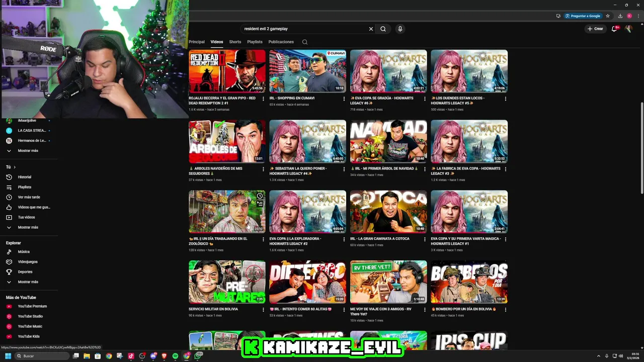Start voice search with the microphone icon
The height and width of the screenshot is (362, 644).
[400, 29]
